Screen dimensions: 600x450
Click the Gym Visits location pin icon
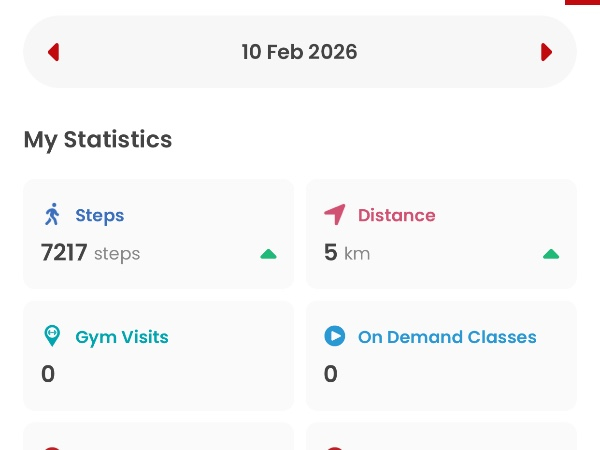(53, 337)
